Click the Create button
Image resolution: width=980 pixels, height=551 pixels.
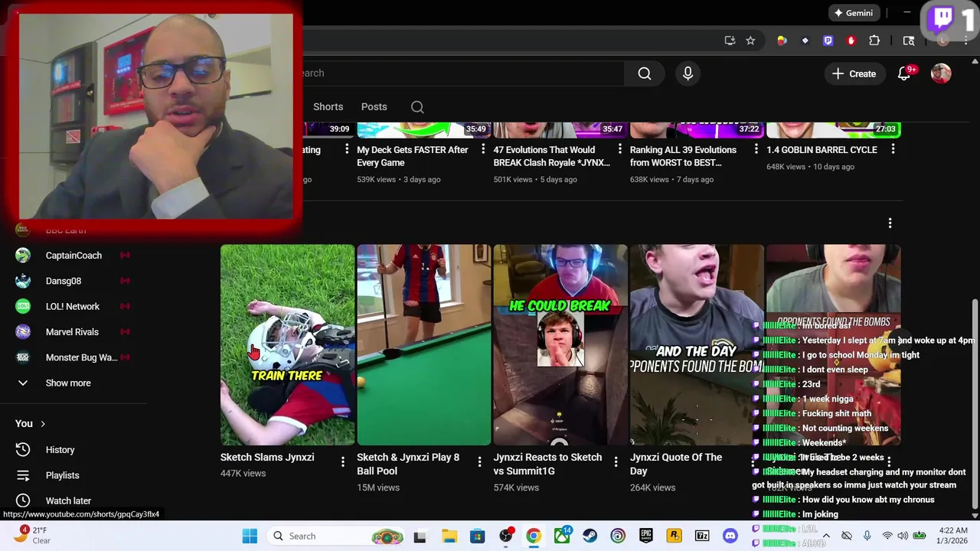click(854, 73)
